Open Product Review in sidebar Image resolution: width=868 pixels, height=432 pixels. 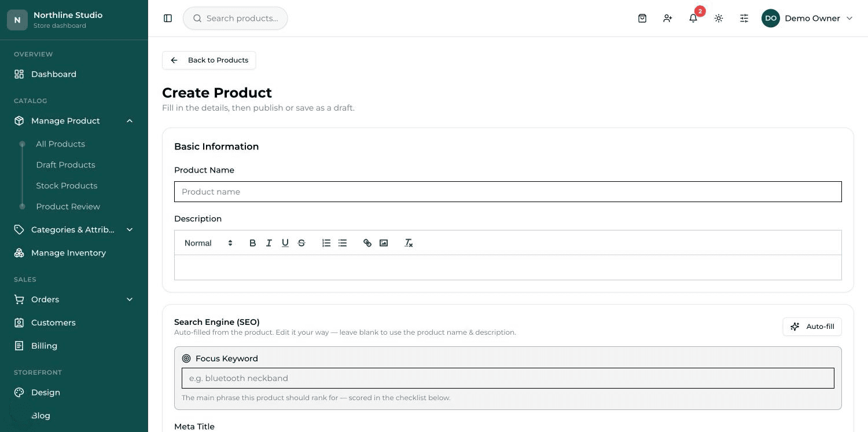(68, 207)
